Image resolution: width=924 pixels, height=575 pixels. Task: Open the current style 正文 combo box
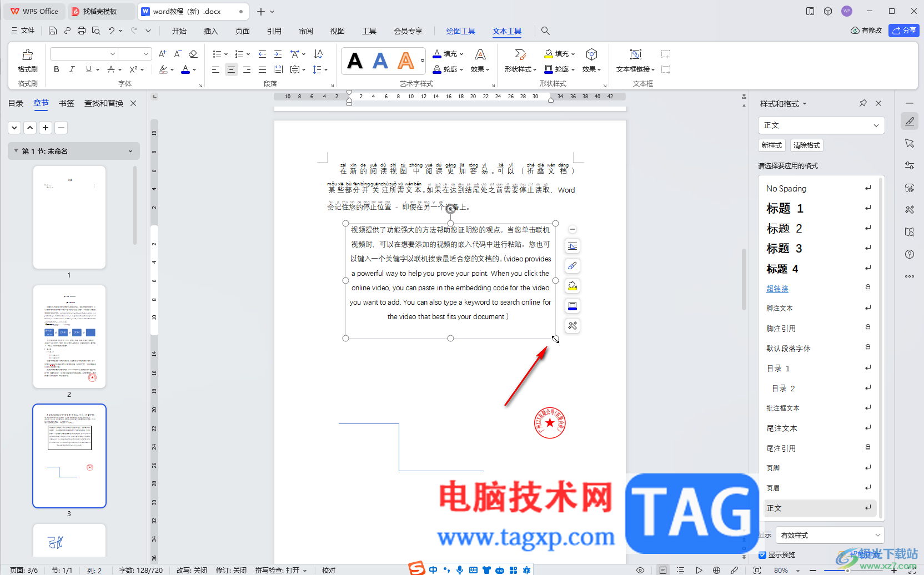(x=821, y=125)
